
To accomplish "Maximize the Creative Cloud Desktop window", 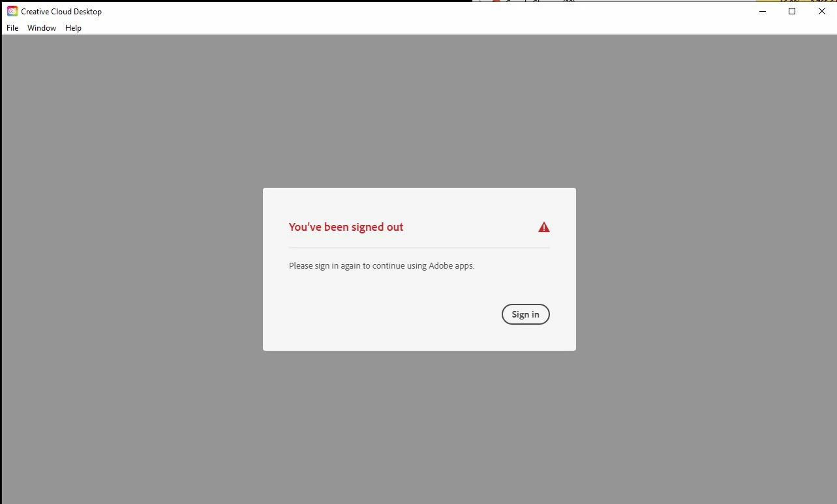I will (792, 11).
